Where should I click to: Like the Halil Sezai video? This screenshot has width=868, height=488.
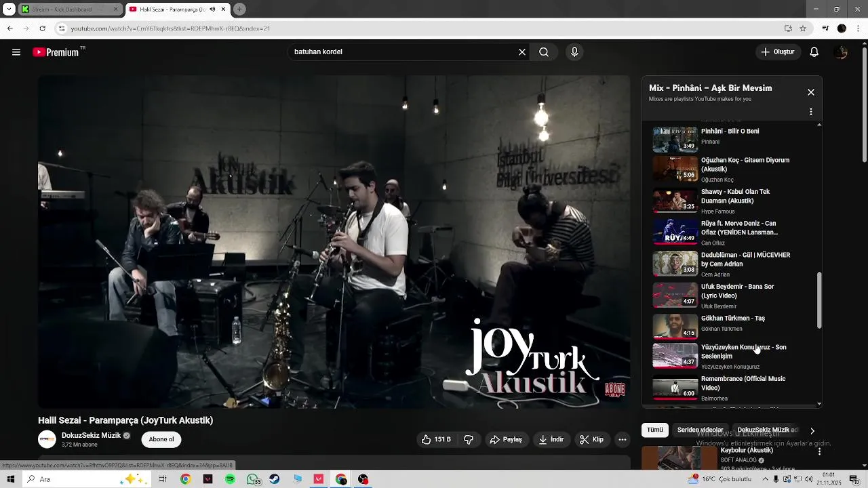pos(435,440)
